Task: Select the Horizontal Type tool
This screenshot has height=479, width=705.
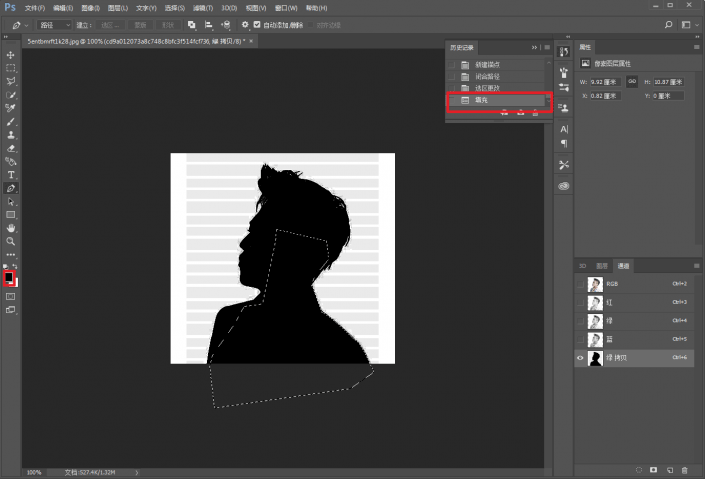Action: click(10, 175)
